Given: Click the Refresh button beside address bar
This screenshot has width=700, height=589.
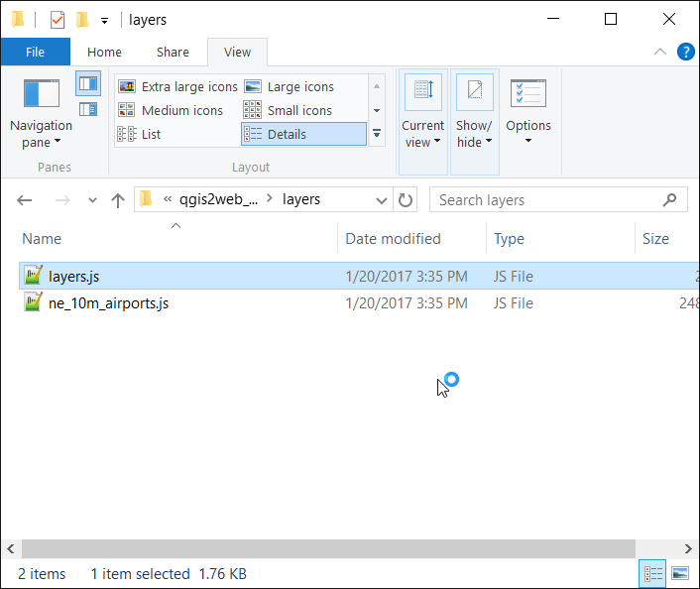Looking at the screenshot, I should pyautogui.click(x=406, y=200).
